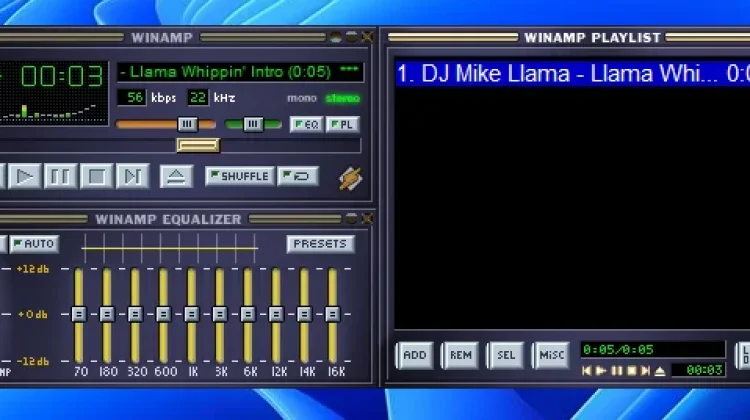Click the mono indicator
This screenshot has height=420, width=750.
pyautogui.click(x=302, y=99)
